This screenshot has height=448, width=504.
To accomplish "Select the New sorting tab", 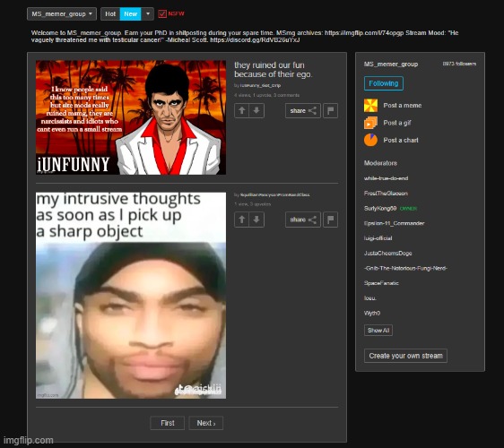I will pos(131,14).
